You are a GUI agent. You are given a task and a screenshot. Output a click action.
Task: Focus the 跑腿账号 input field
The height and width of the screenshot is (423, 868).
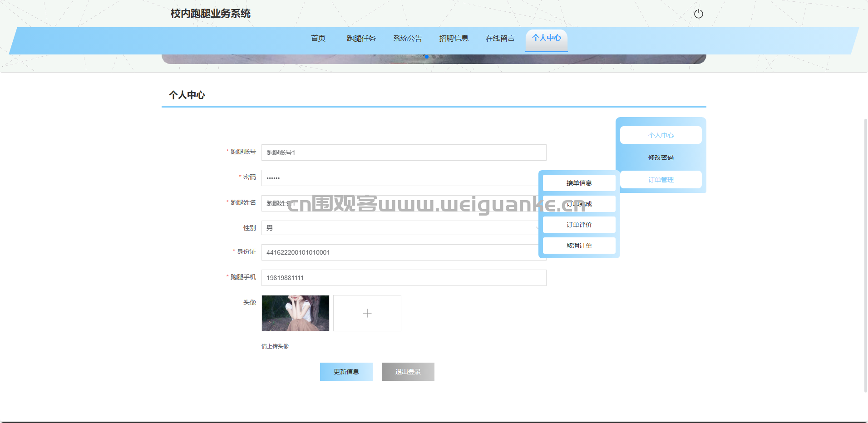click(404, 152)
